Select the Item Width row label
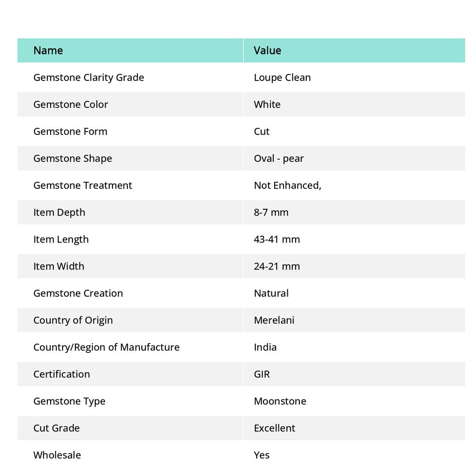This screenshot has width=476, height=476. coord(59,266)
